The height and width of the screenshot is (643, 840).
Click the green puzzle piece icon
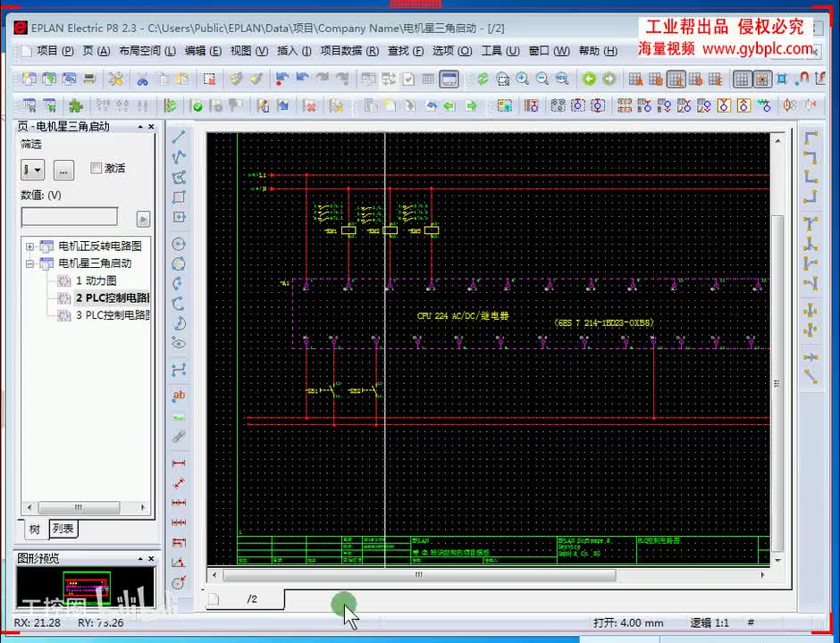pyautogui.click(x=76, y=105)
